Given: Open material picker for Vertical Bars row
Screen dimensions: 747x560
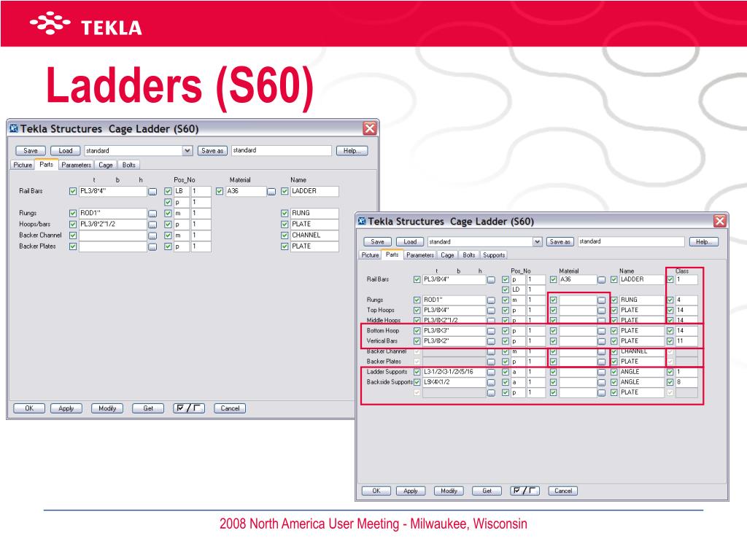Looking at the screenshot, I should pos(602,342).
